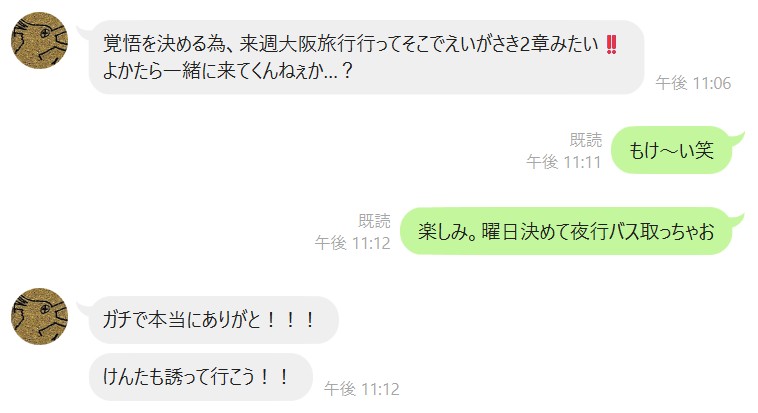Open sender's profile avatar beside the 大阪旅行 message
The height and width of the screenshot is (413, 758).
point(39,41)
